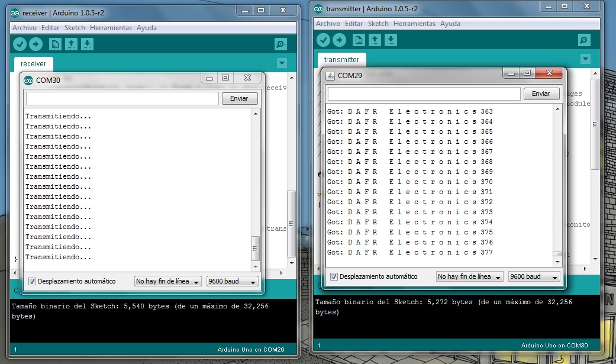The height and width of the screenshot is (364, 616).
Task: Click COM30 output vertical scrollbar thumb
Action: pos(256,249)
